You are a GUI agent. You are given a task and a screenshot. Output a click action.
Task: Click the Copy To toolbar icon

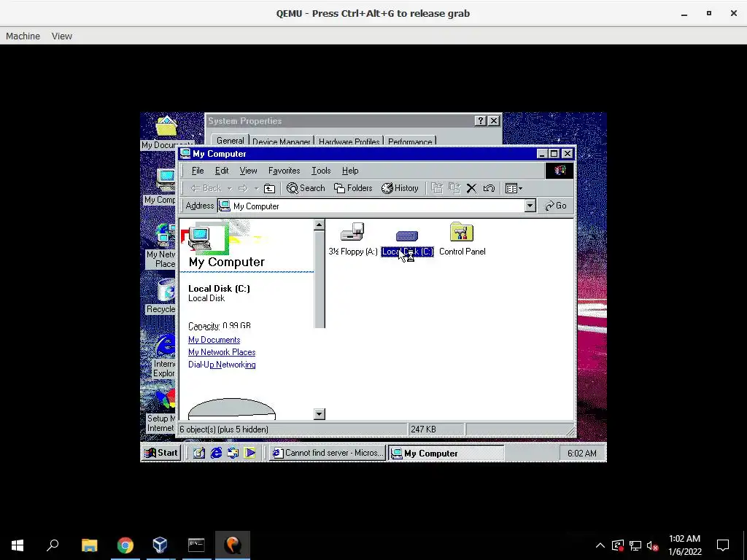[x=454, y=189]
